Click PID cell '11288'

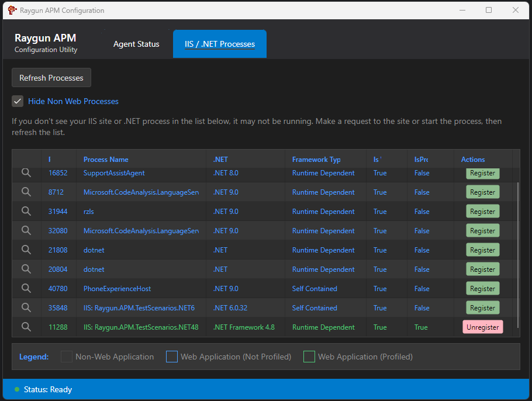tap(58, 327)
